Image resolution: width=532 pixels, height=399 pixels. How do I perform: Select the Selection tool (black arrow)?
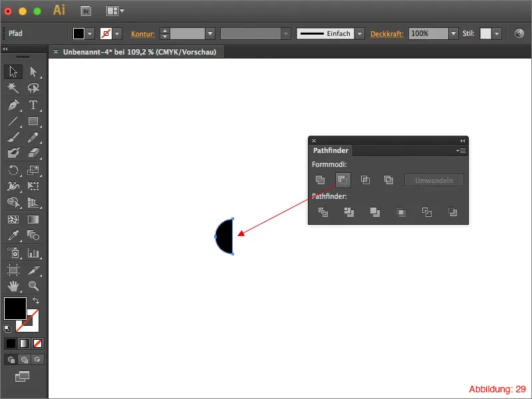pyautogui.click(x=13, y=72)
